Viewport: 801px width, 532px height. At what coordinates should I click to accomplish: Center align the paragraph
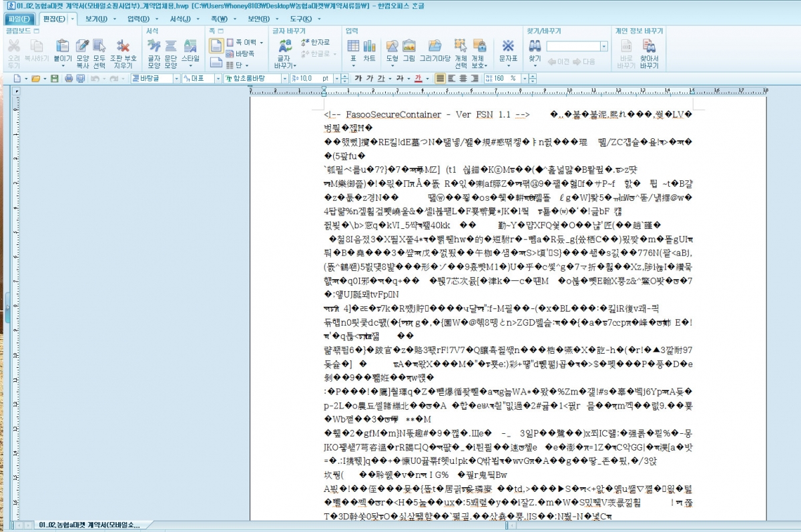coord(463,79)
